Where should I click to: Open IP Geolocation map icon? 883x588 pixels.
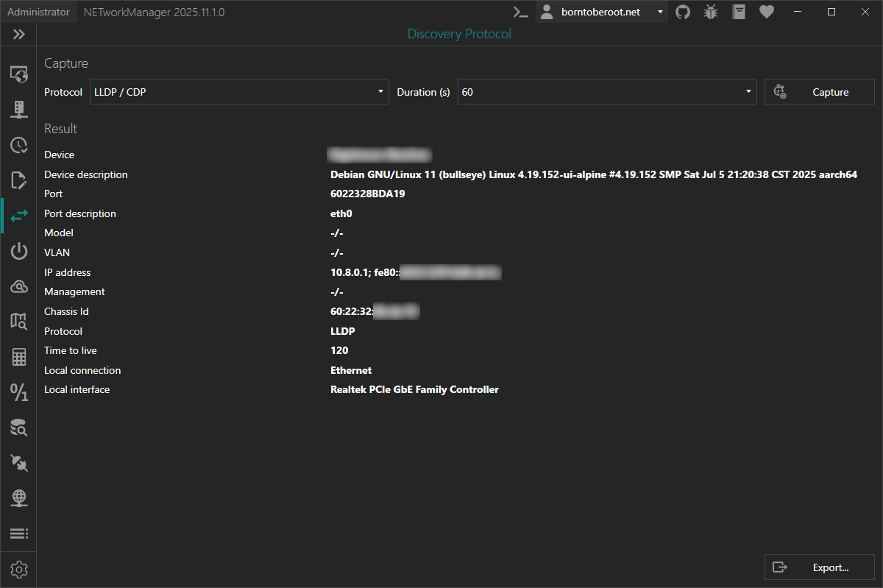19,322
